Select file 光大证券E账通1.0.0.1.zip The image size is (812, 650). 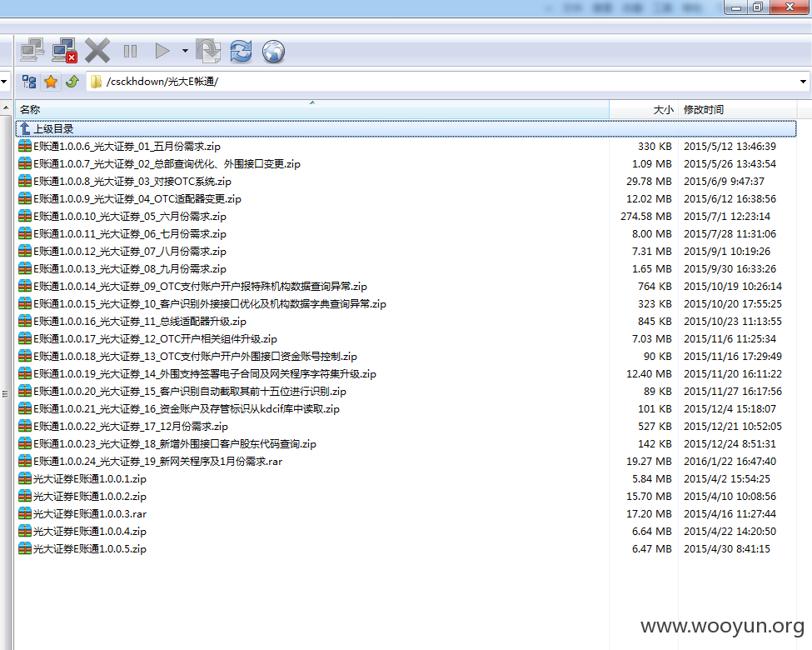point(82,479)
